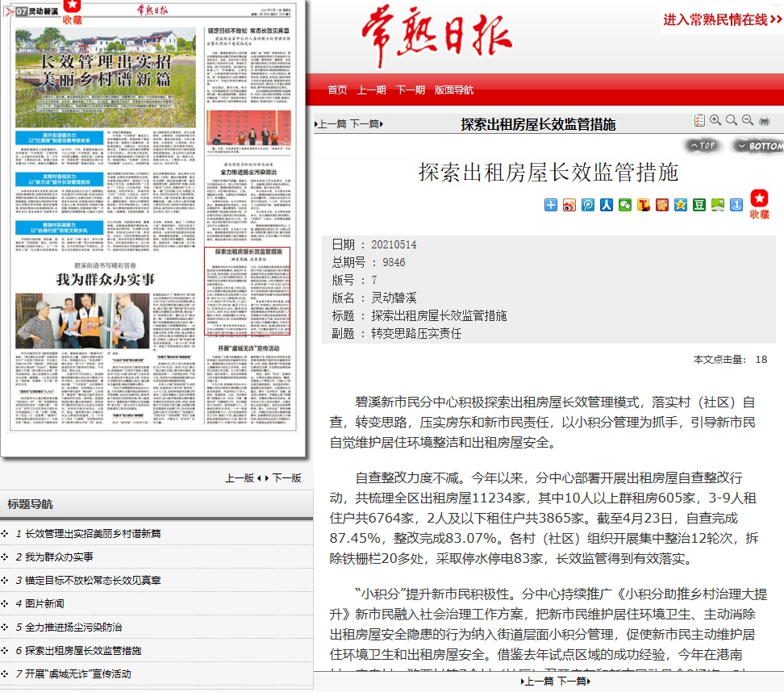The image size is (784, 692).
Task: Click 上一篇 in the bottom footer bar
Action: click(x=537, y=681)
